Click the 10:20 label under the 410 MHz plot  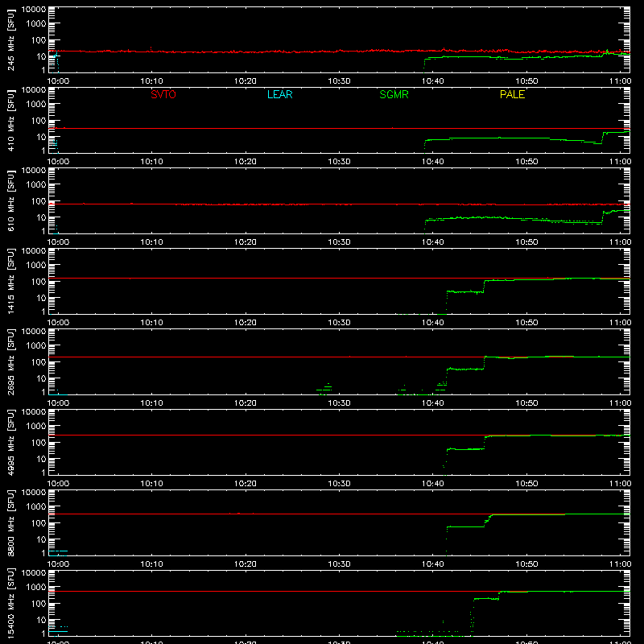point(246,162)
